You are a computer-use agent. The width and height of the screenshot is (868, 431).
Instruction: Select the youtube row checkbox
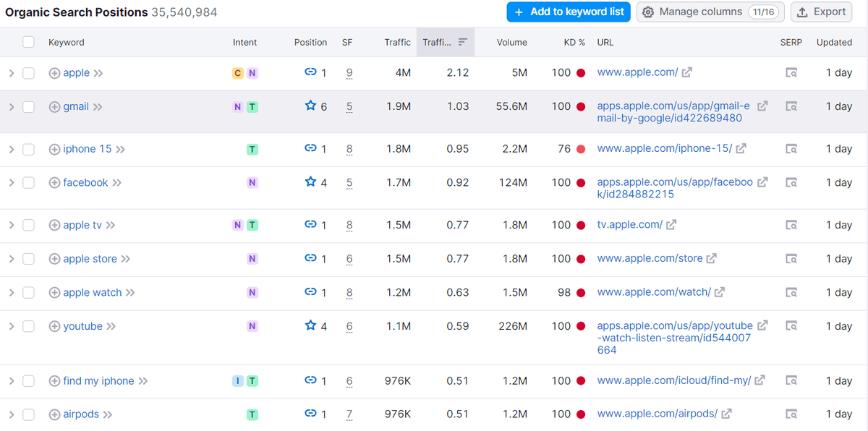click(x=28, y=327)
